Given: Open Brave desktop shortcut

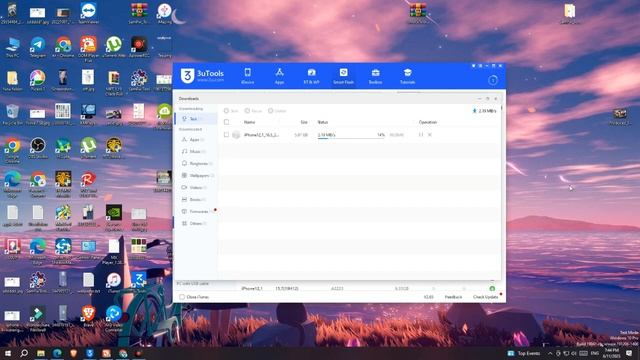Looking at the screenshot, I should [x=88, y=316].
